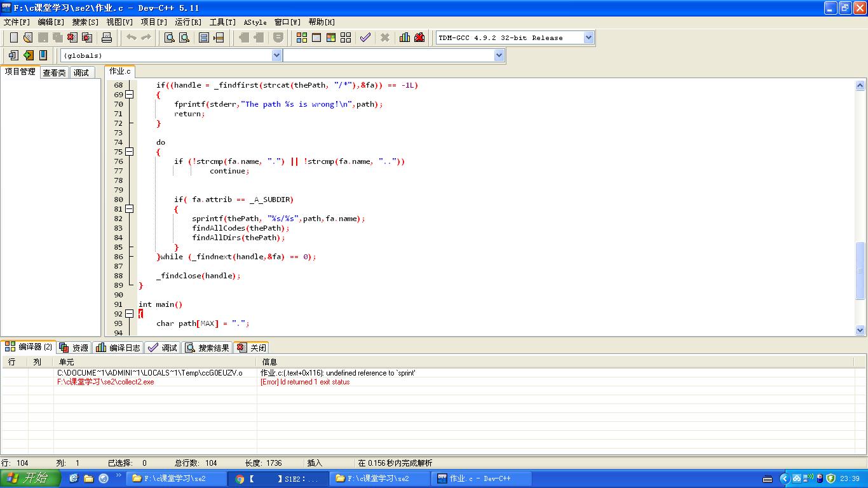Select the 编译器 (2) bottom tab
The height and width of the screenshot is (488, 868).
[29, 347]
